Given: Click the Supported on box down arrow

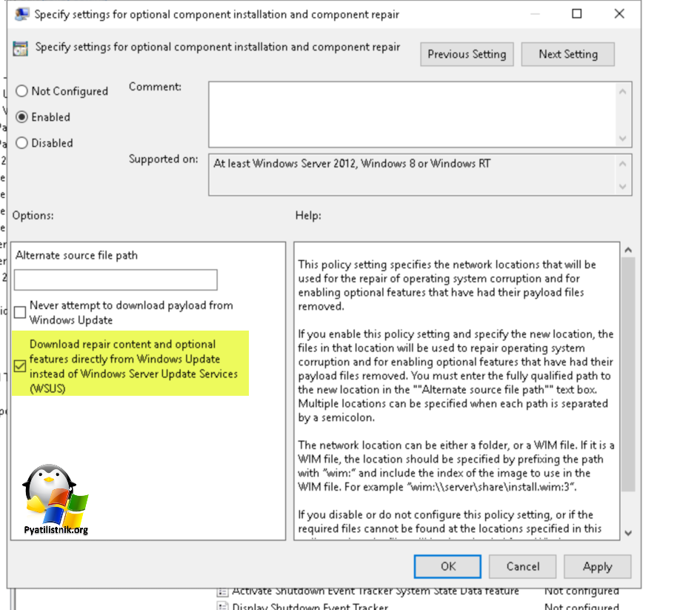Looking at the screenshot, I should [623, 187].
